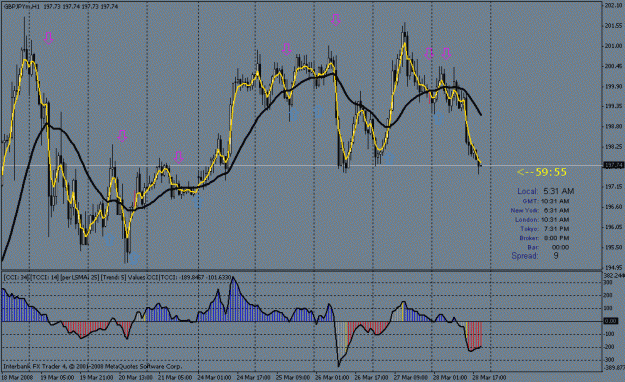Select the rightmost blue up arrow
625x382 pixels.
click(438, 118)
